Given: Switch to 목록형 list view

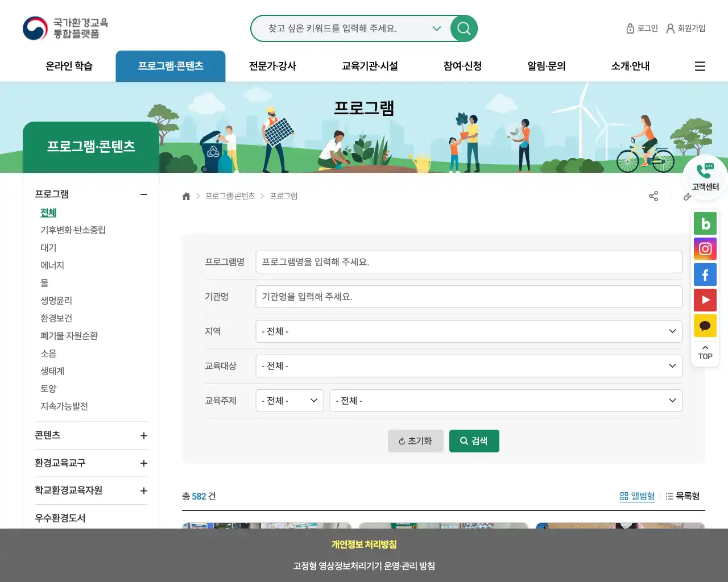Looking at the screenshot, I should click(682, 496).
